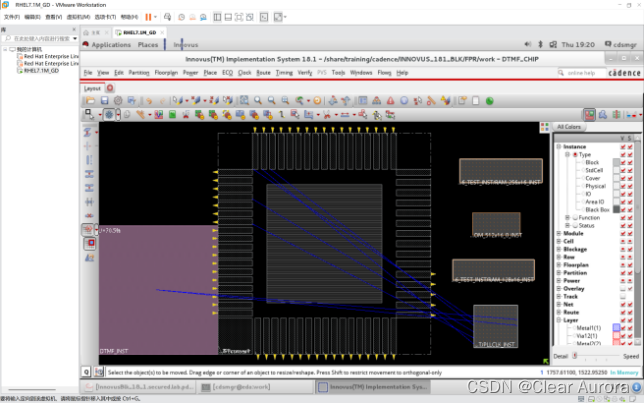Open the ruler tool dropdown arrow
This screenshot has height=403, width=644.
[x=150, y=115]
